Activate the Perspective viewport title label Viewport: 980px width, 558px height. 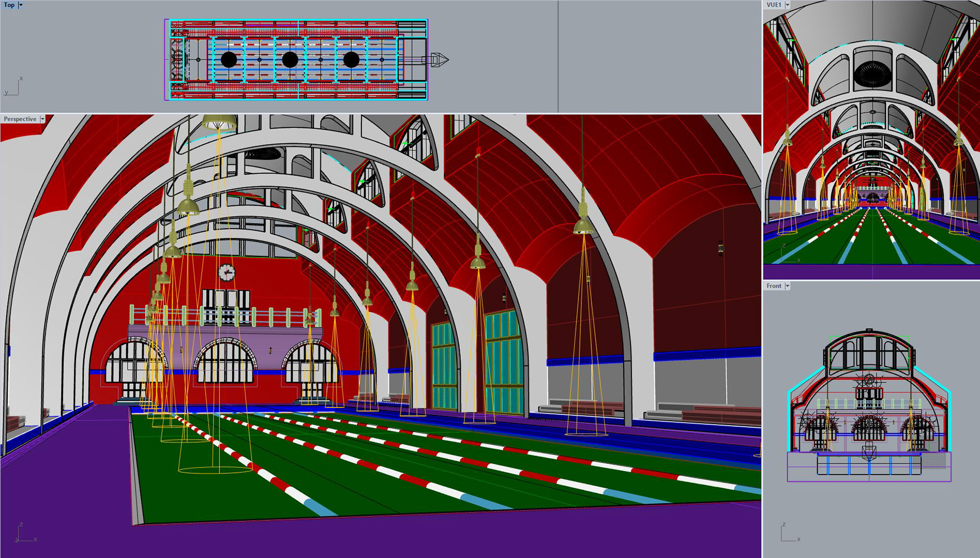(20, 119)
